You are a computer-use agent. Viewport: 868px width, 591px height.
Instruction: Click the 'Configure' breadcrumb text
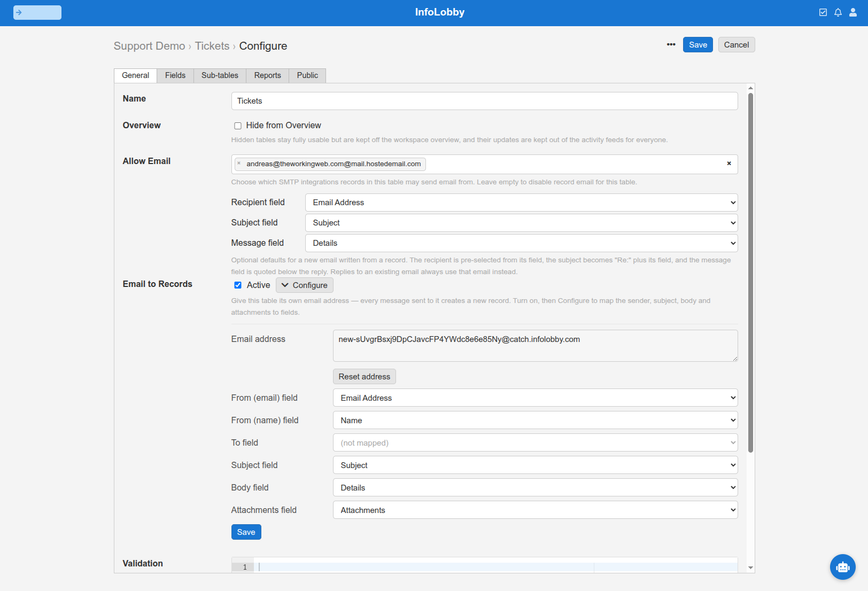coord(263,46)
